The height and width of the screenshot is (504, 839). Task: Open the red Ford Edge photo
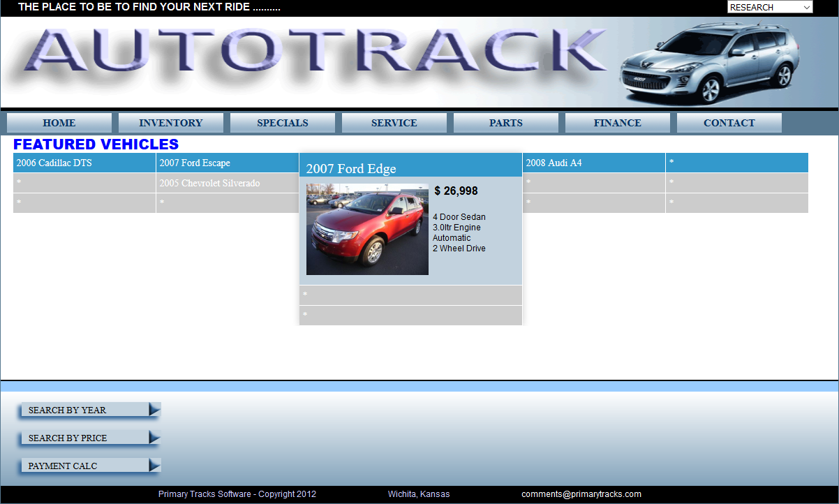pos(367,229)
